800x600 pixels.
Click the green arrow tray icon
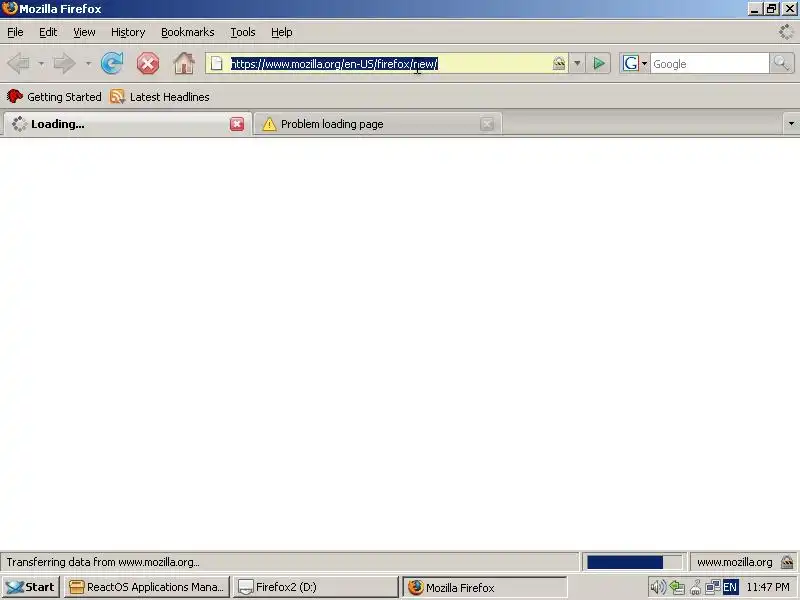pos(677,587)
